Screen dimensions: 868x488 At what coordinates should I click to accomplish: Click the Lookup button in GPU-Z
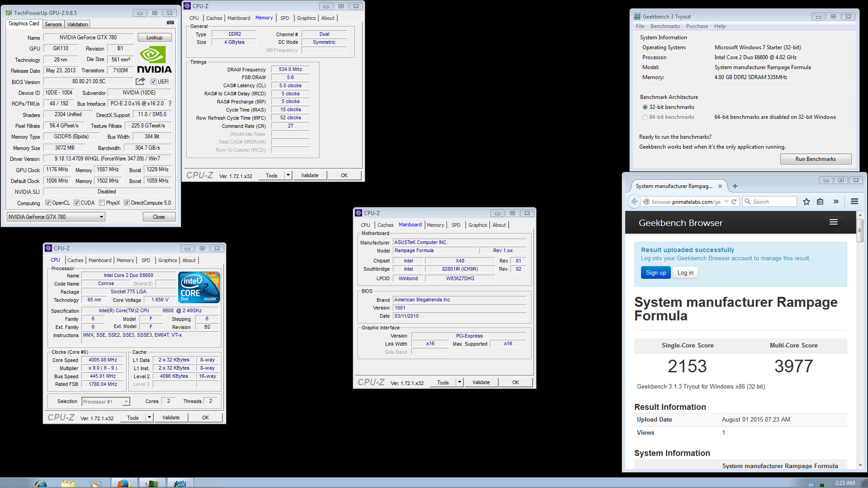pyautogui.click(x=154, y=38)
